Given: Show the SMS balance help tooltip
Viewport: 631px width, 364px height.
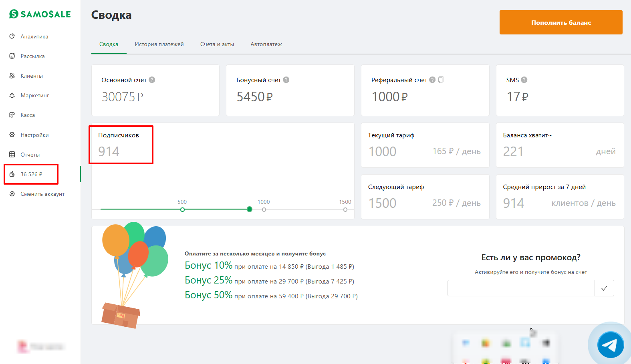Looking at the screenshot, I should [524, 80].
